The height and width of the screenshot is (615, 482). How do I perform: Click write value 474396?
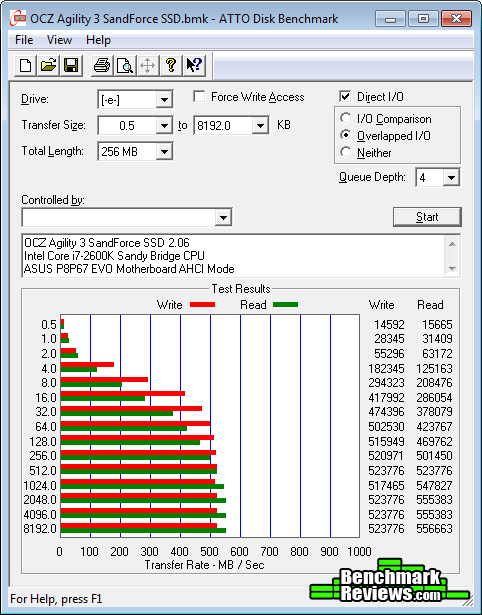(386, 412)
